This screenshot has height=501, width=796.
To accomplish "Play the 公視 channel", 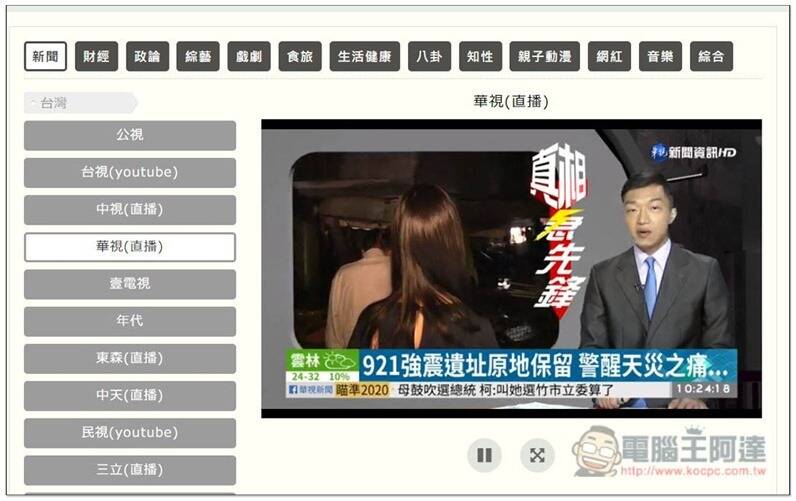I will 130,136.
